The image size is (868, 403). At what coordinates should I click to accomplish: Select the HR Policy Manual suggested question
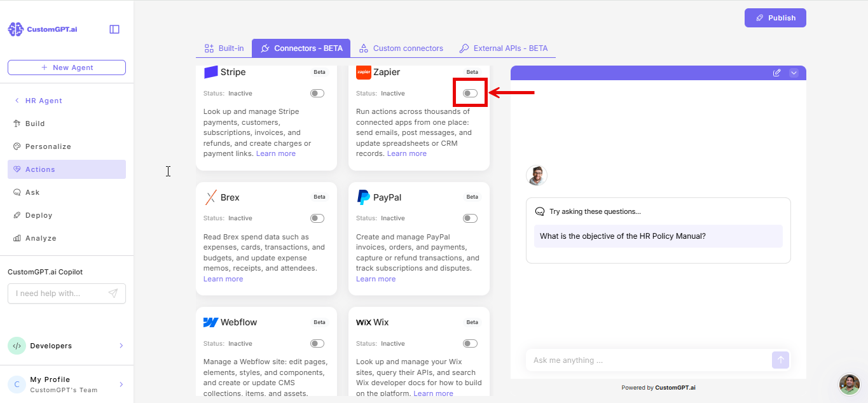click(658, 236)
